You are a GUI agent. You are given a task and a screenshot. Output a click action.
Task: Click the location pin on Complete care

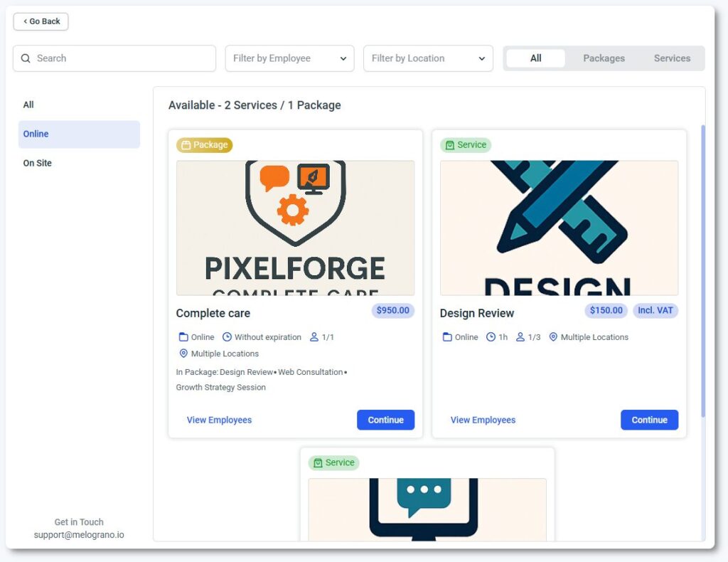(183, 354)
